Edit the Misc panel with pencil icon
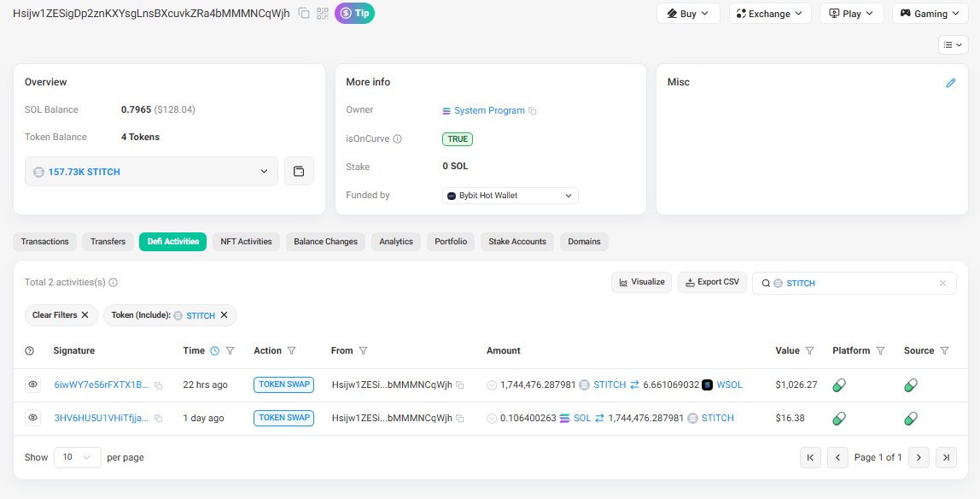 951,83
